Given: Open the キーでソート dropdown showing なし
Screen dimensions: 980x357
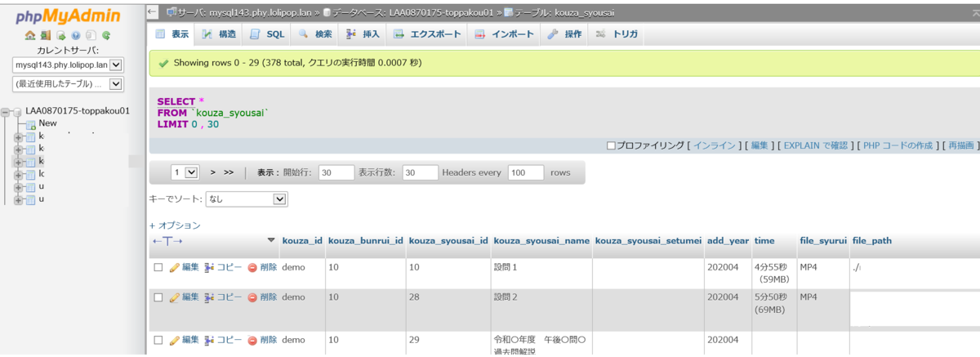Looking at the screenshot, I should [247, 199].
